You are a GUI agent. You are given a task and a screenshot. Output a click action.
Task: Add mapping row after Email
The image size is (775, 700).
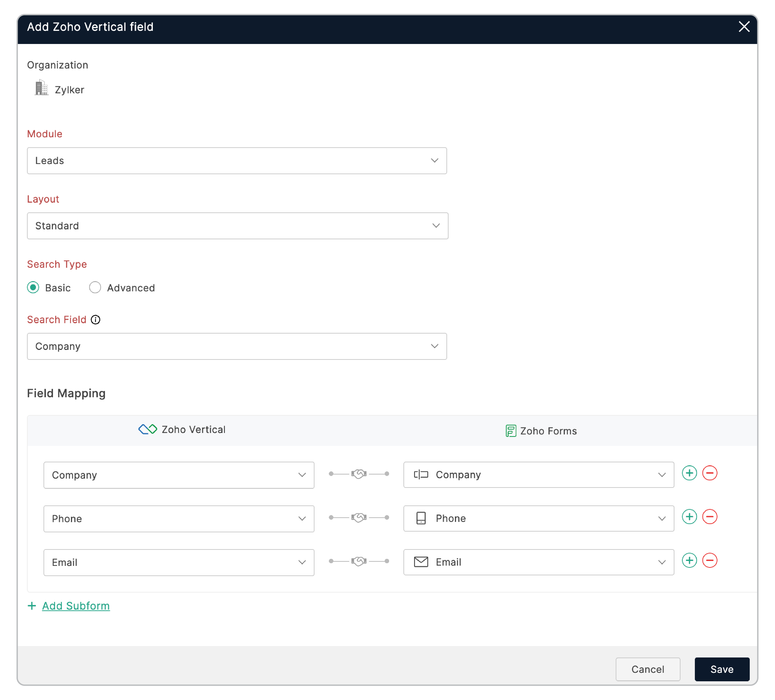(x=689, y=560)
